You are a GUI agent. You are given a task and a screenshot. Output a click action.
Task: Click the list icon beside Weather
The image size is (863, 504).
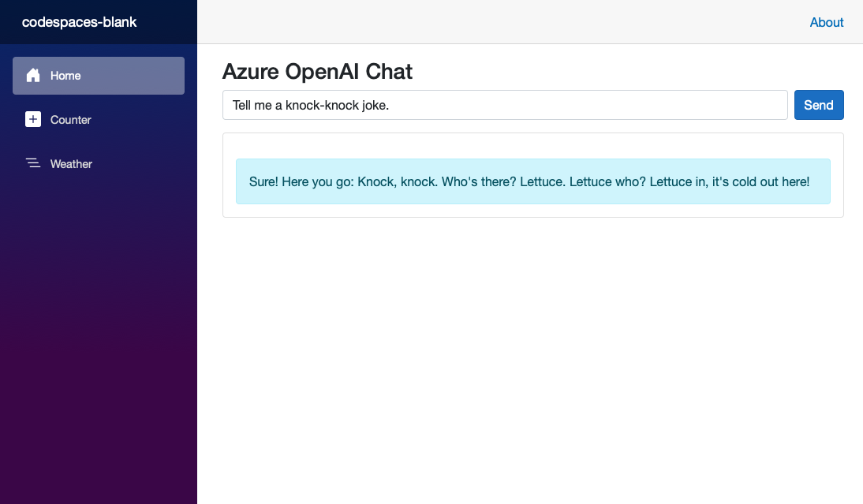coord(33,163)
